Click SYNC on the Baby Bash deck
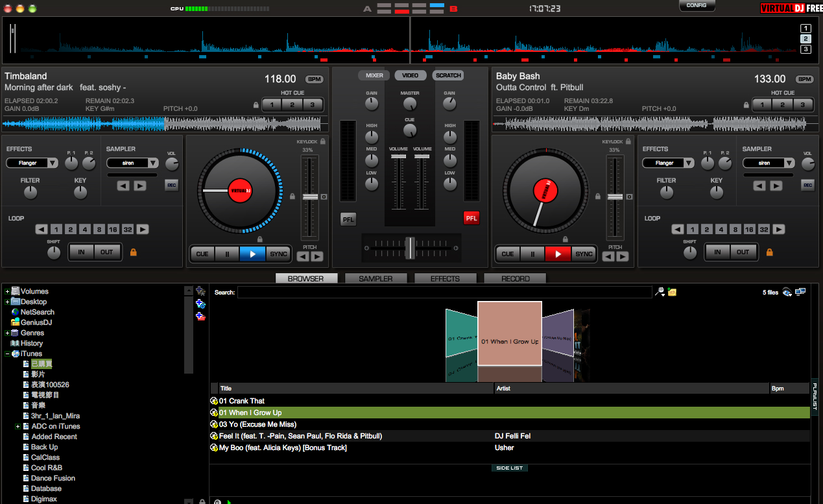 (x=584, y=254)
